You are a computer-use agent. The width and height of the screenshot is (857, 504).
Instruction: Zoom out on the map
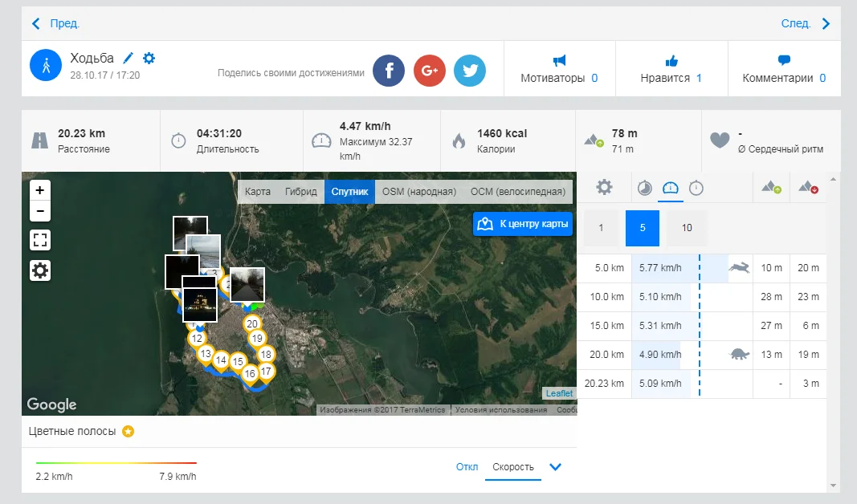(x=40, y=212)
